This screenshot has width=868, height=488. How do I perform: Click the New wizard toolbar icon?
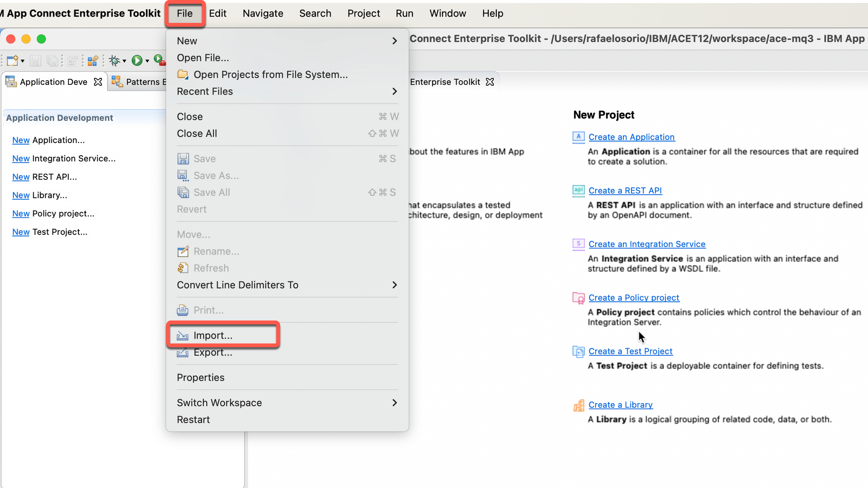[12, 61]
